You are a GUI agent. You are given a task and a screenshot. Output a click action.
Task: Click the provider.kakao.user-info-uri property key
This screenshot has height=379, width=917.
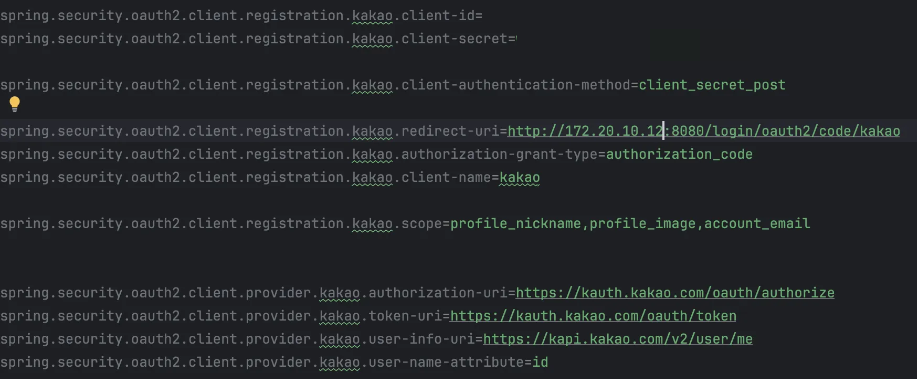coord(238,339)
